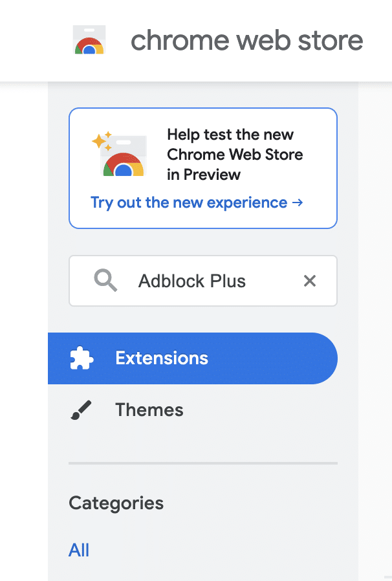Click the Categories heading
This screenshot has width=392, height=581.
coord(116,503)
